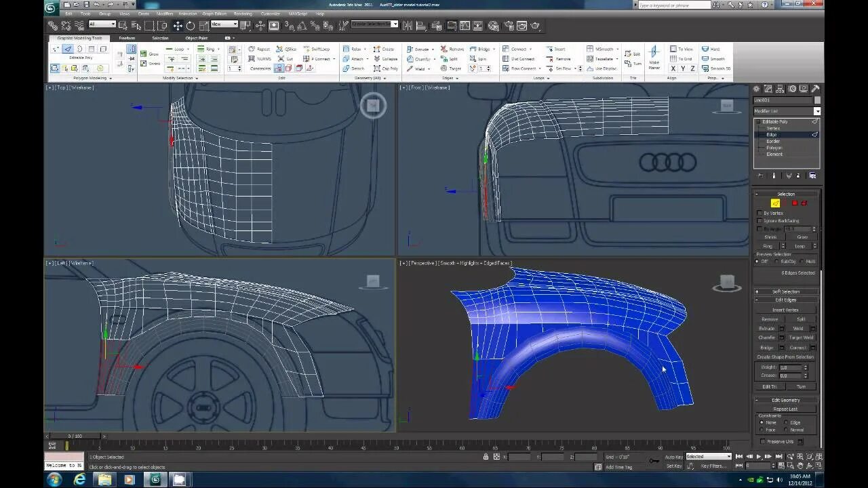868x488 pixels.
Task: Toggle the Ignore Backfacing checkbox
Action: coord(759,221)
